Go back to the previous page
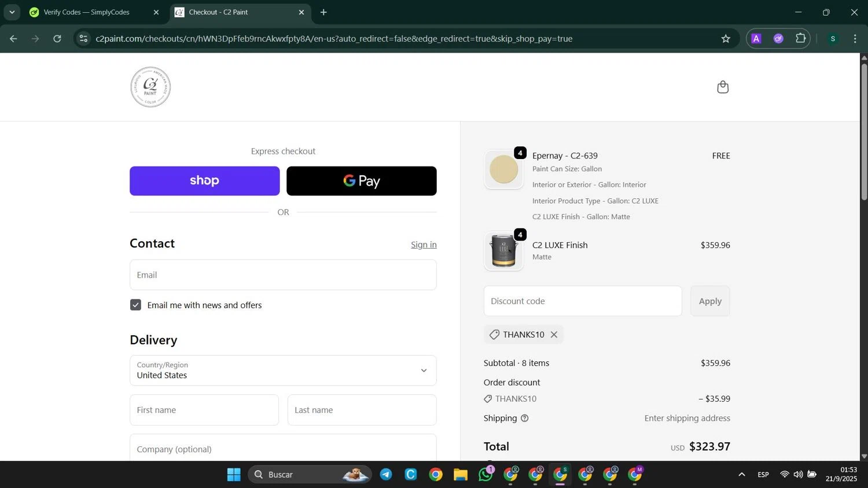The image size is (868, 488). [x=13, y=39]
